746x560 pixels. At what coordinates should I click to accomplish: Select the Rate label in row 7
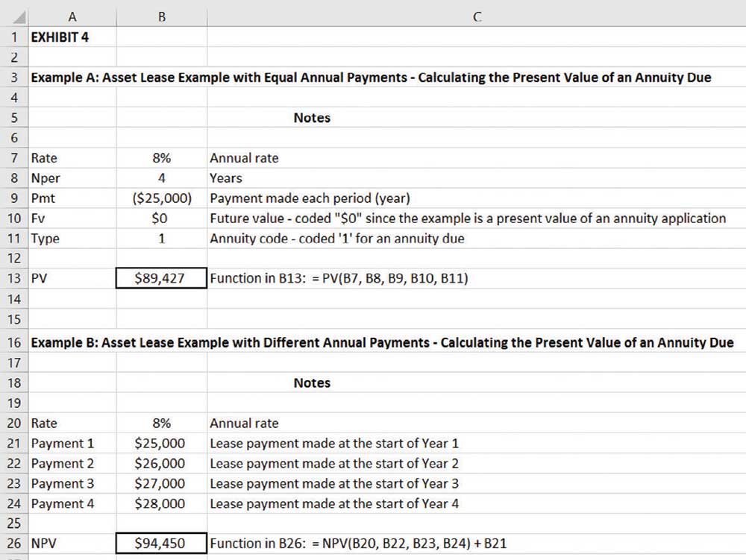coord(44,158)
